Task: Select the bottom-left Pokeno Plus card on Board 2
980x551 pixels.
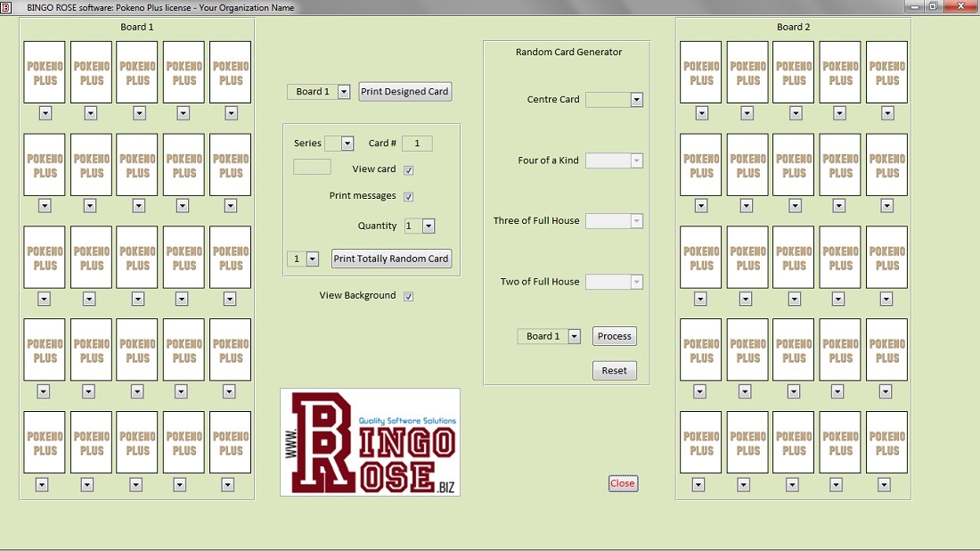Action: point(701,441)
